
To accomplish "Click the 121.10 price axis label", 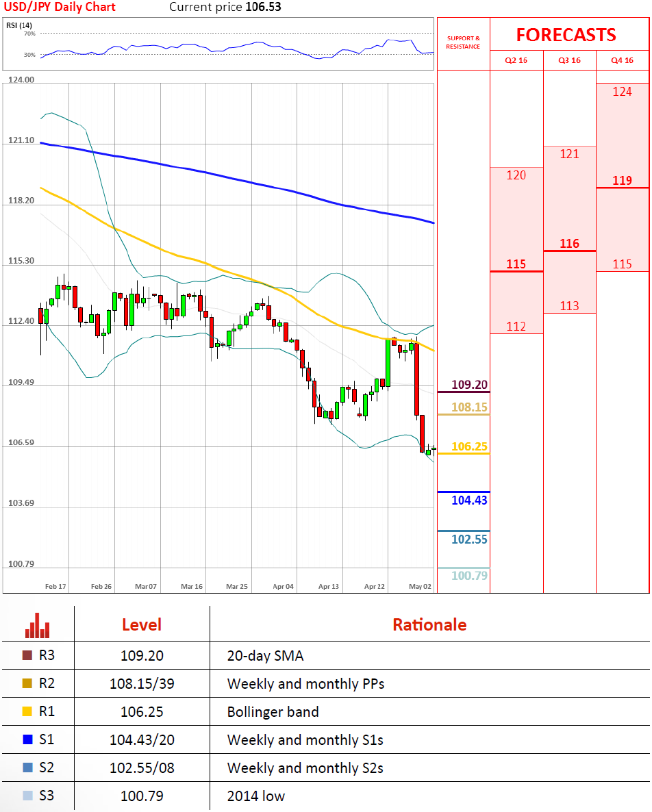I will (21, 140).
